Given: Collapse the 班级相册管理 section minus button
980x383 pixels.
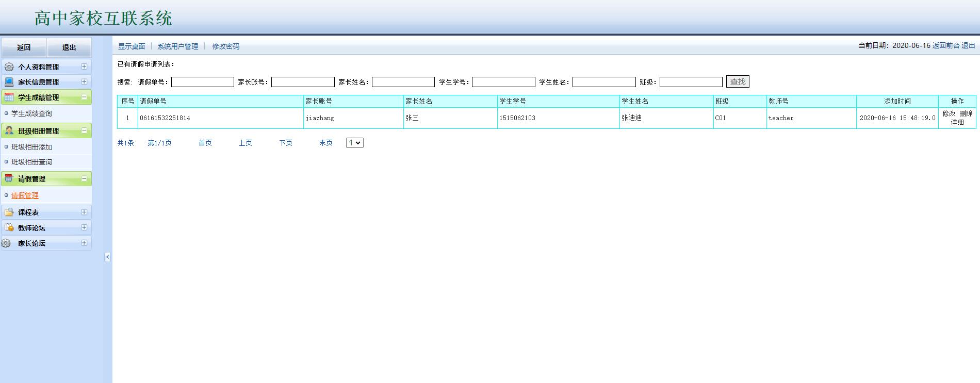Looking at the screenshot, I should point(84,130).
